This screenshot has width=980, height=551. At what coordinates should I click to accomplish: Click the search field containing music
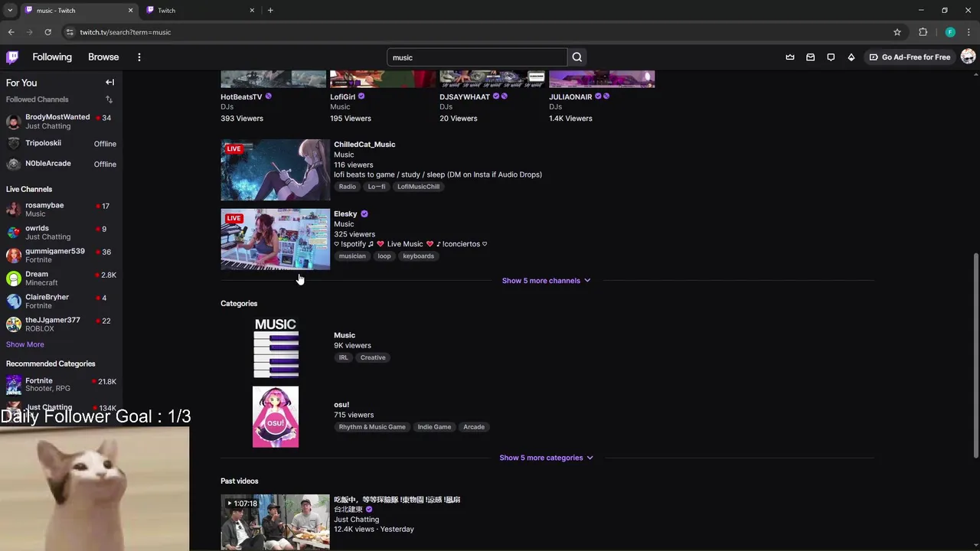(x=477, y=57)
